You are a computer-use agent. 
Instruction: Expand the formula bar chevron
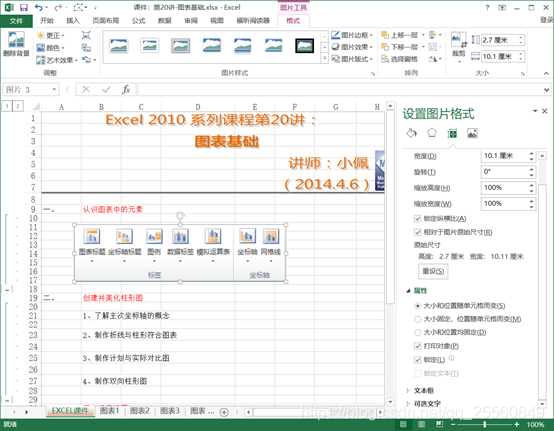coord(546,90)
